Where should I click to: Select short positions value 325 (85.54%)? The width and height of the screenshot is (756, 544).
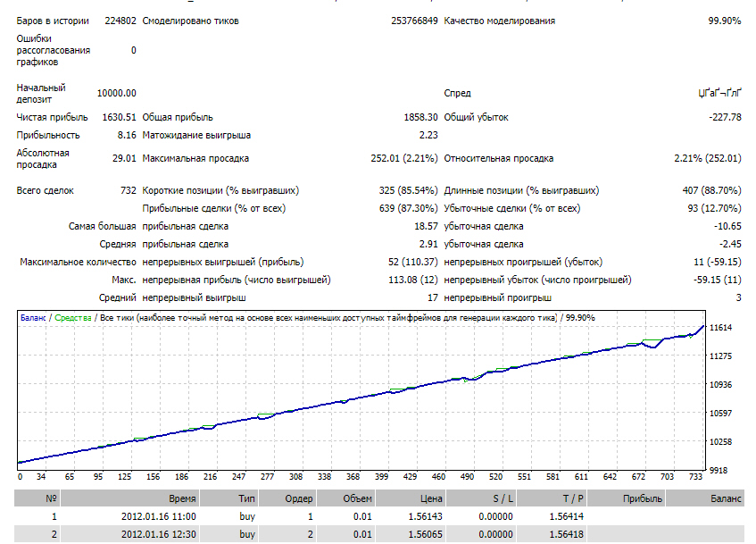coord(408,190)
